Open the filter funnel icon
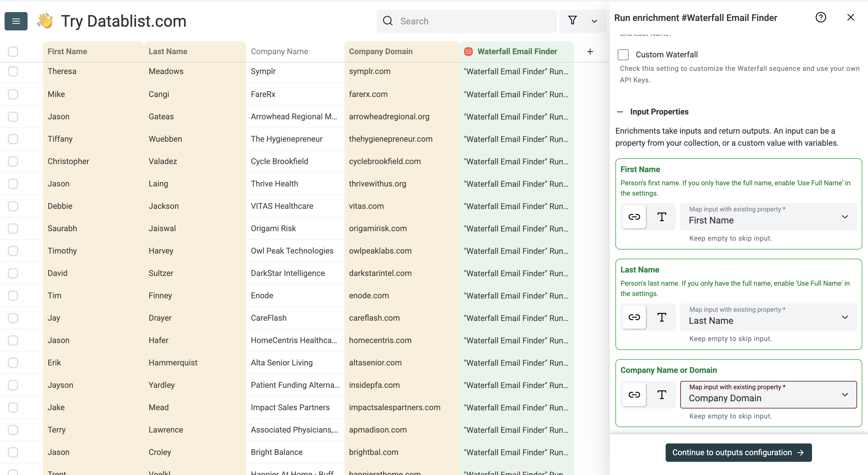Viewport: 868px width, 475px height. click(x=572, y=21)
